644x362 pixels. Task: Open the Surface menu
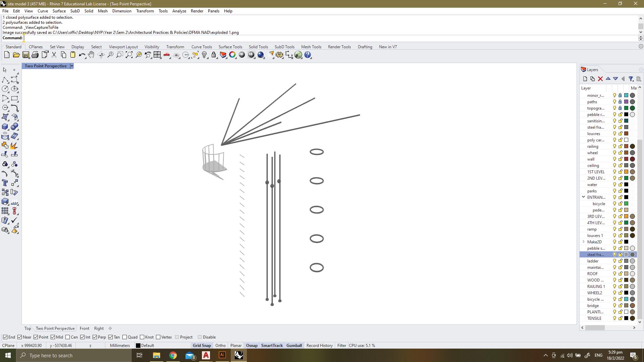(59, 11)
